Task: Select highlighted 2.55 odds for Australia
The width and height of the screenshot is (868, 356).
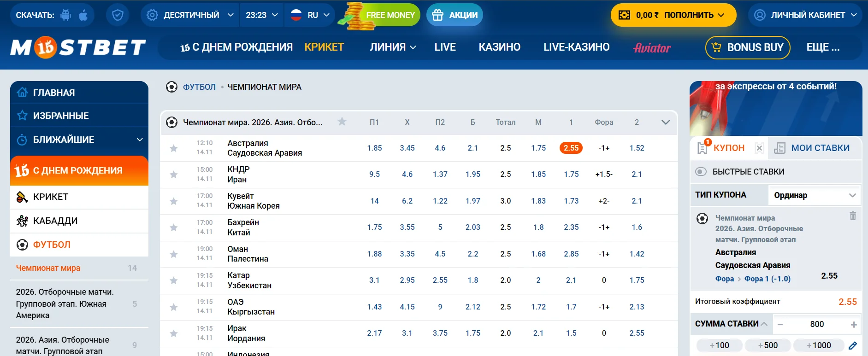Action: tap(571, 148)
